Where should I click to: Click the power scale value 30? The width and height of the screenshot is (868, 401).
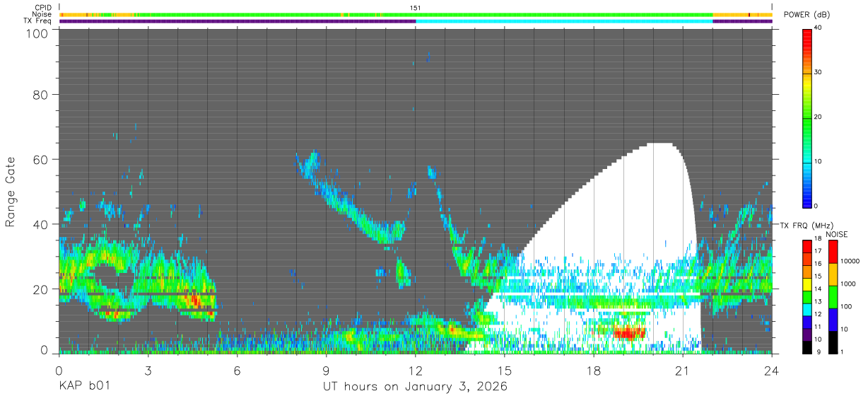(x=817, y=73)
